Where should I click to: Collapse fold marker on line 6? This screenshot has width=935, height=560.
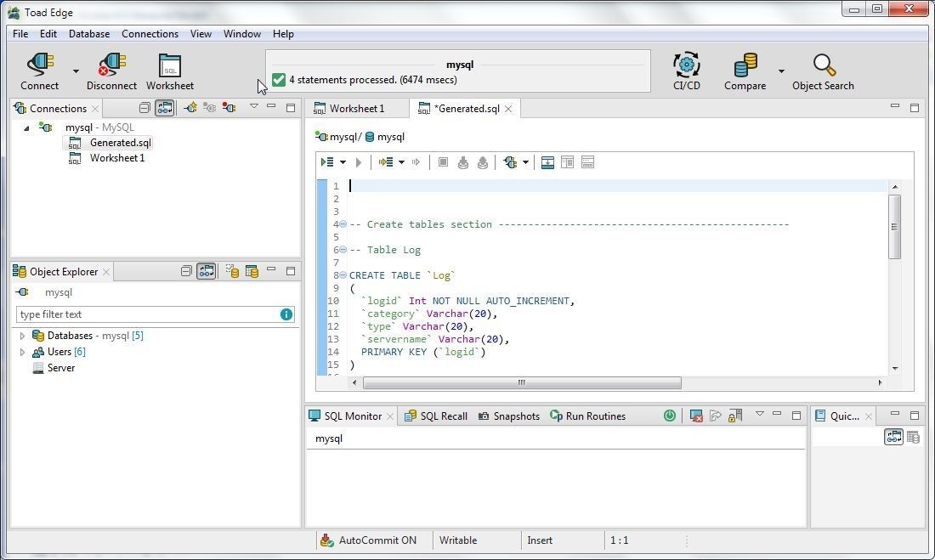[x=343, y=250]
